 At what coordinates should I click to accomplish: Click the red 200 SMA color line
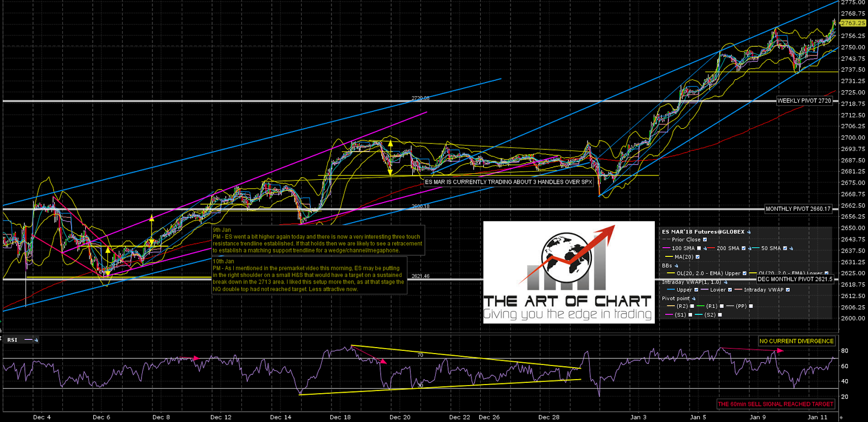[711, 248]
